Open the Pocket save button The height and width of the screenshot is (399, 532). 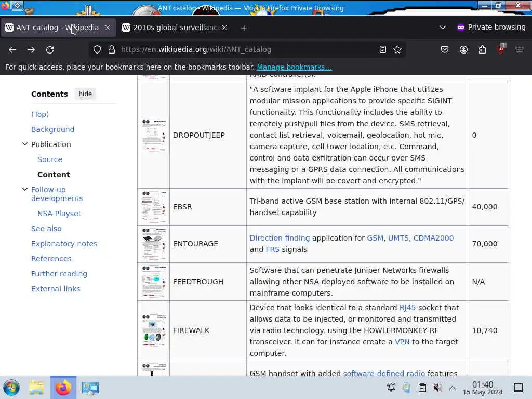445,49
